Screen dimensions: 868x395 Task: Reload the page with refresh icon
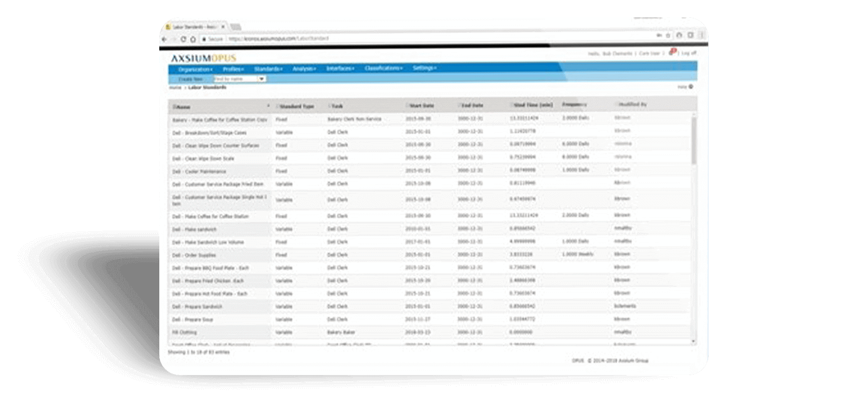tap(183, 39)
